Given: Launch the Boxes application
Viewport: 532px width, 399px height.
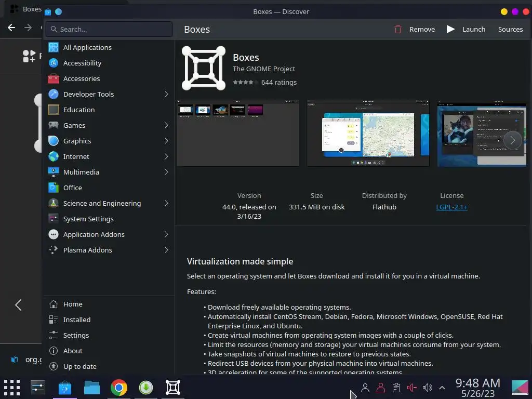Looking at the screenshot, I should click(x=466, y=30).
